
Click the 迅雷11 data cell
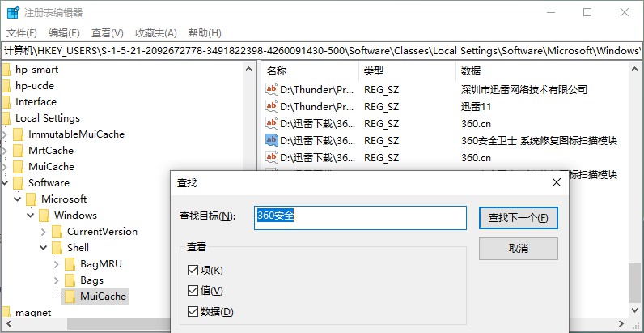[476, 107]
